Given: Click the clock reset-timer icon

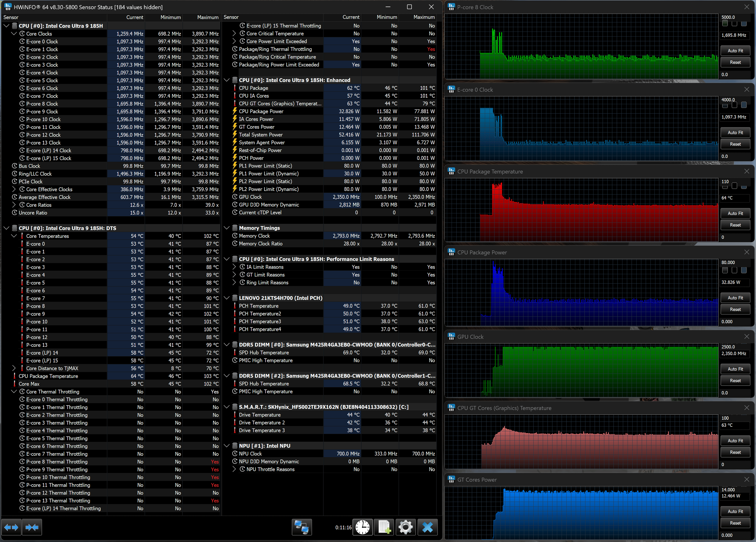Looking at the screenshot, I should point(362,527).
